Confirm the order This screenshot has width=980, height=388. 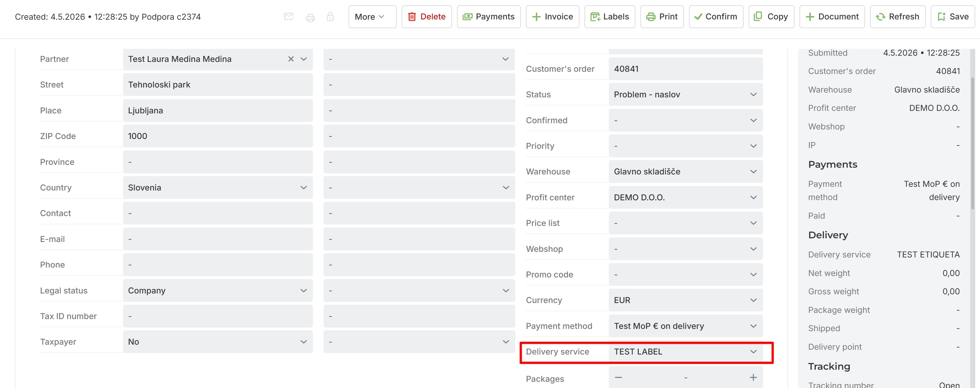click(x=715, y=17)
